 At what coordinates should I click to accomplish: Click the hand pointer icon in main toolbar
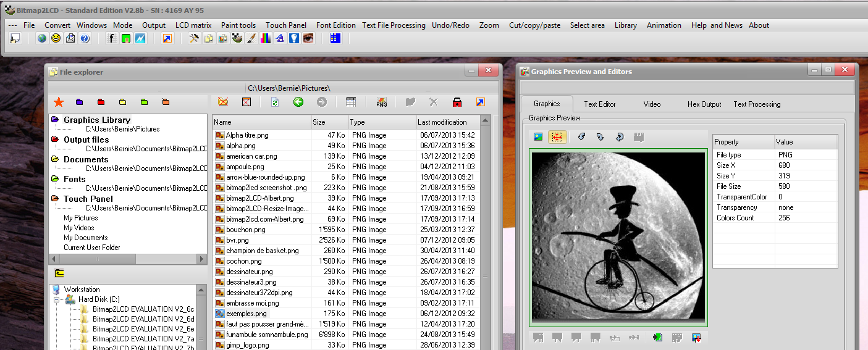[x=15, y=39]
